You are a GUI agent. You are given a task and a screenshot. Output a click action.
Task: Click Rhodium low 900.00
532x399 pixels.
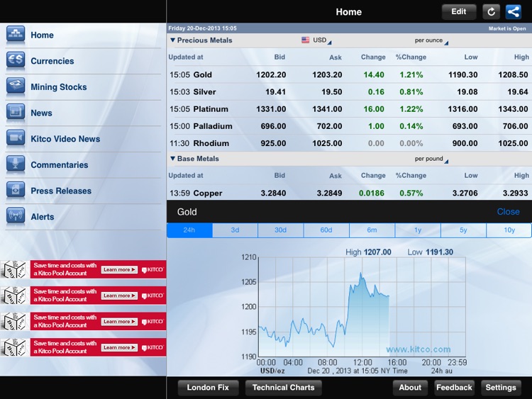[465, 143]
